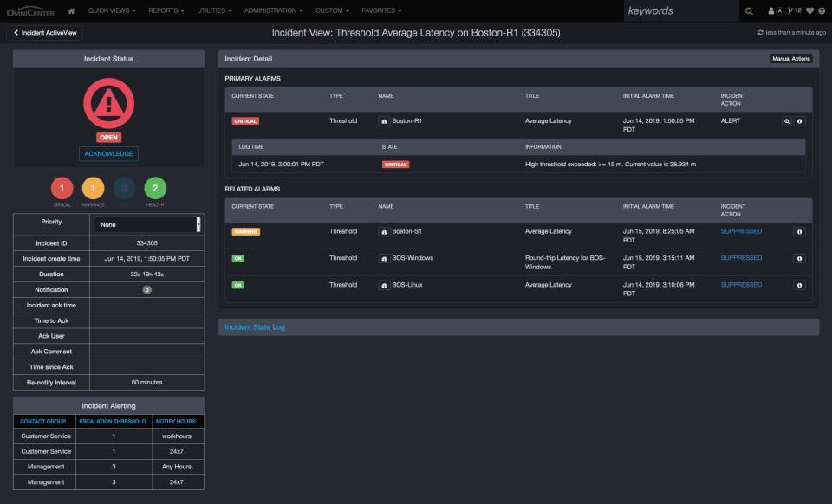
Task: Click the search magnifier icon beside keywords
Action: coord(749,10)
